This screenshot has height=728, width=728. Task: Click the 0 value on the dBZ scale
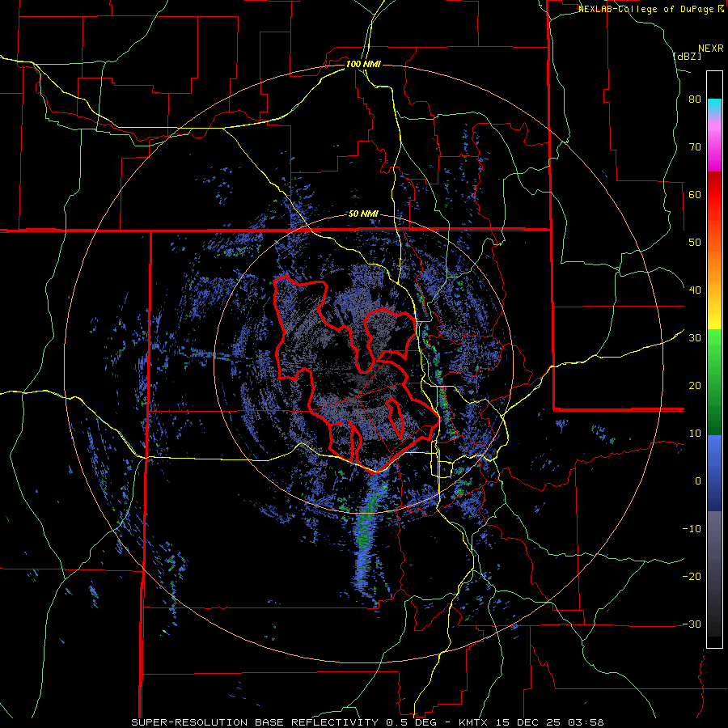coord(698,481)
